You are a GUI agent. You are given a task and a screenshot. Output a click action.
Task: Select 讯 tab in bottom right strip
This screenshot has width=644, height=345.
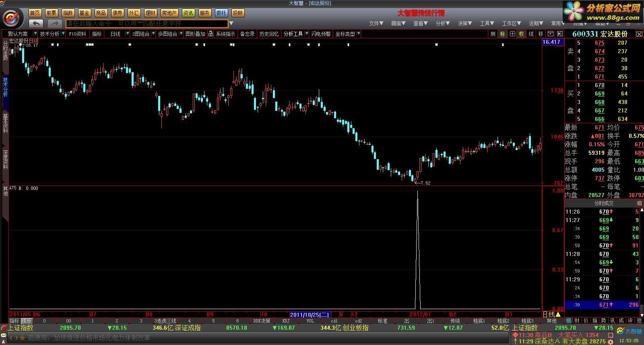(612, 321)
